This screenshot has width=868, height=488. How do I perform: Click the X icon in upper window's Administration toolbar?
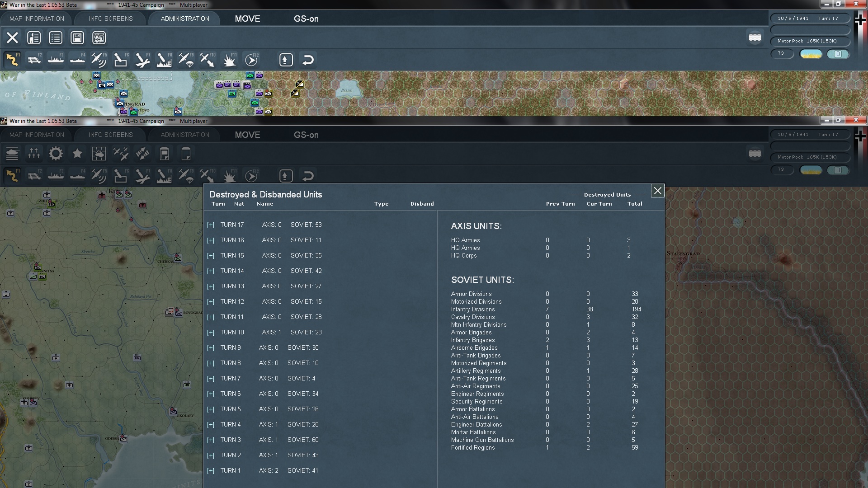pyautogui.click(x=12, y=38)
